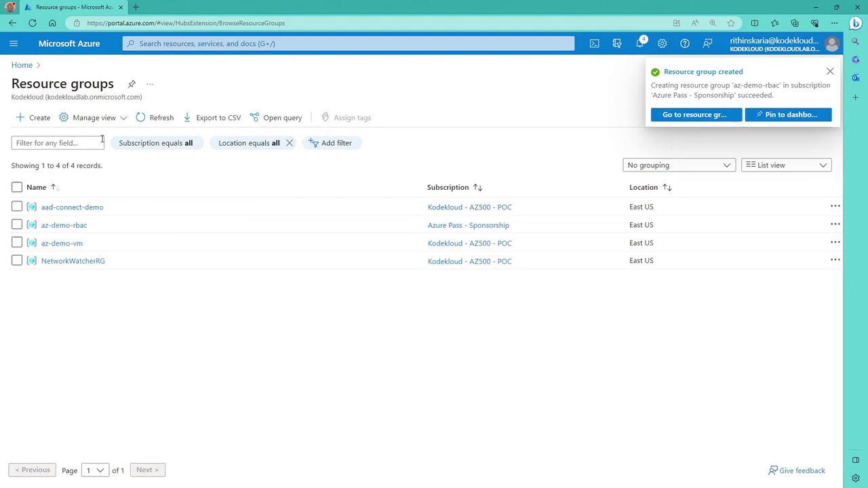Sort by Name column arrow
The height and width of the screenshot is (488, 868).
point(54,187)
